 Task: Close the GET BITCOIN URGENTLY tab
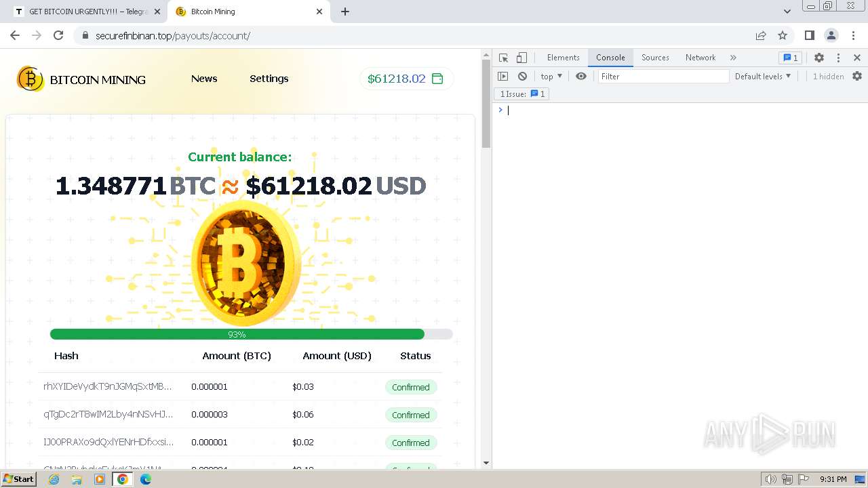pyautogui.click(x=157, y=12)
